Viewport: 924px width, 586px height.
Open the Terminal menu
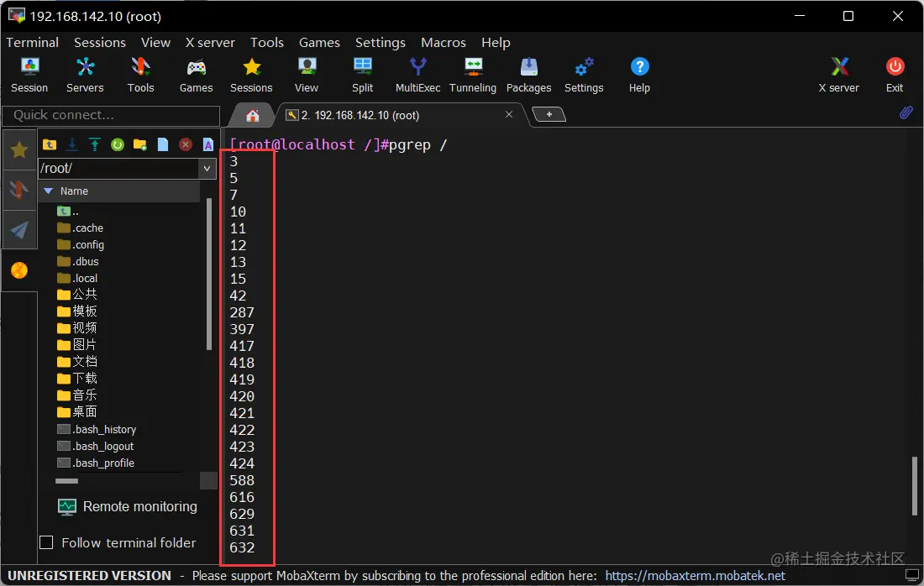pyautogui.click(x=33, y=43)
